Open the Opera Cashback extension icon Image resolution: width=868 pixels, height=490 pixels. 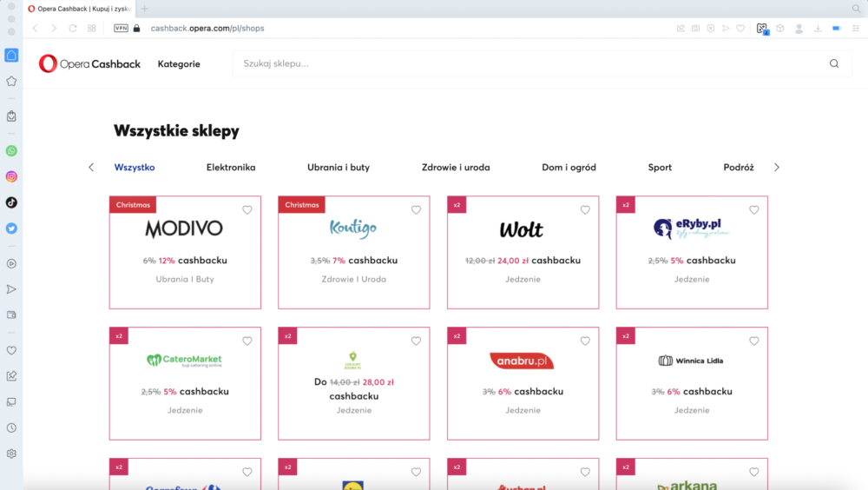coord(762,29)
